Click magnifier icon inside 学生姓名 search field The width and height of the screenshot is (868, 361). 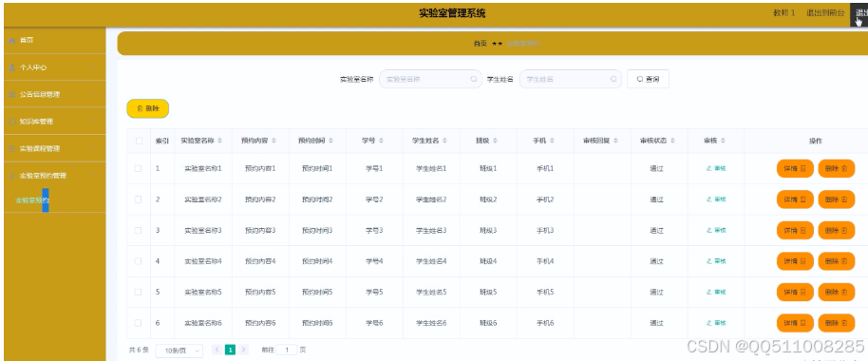[x=613, y=79]
